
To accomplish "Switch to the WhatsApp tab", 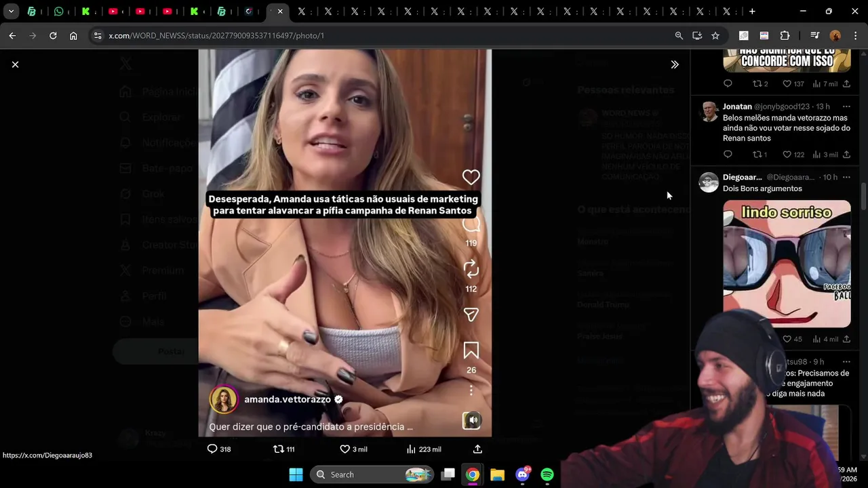I will pyautogui.click(x=59, y=12).
